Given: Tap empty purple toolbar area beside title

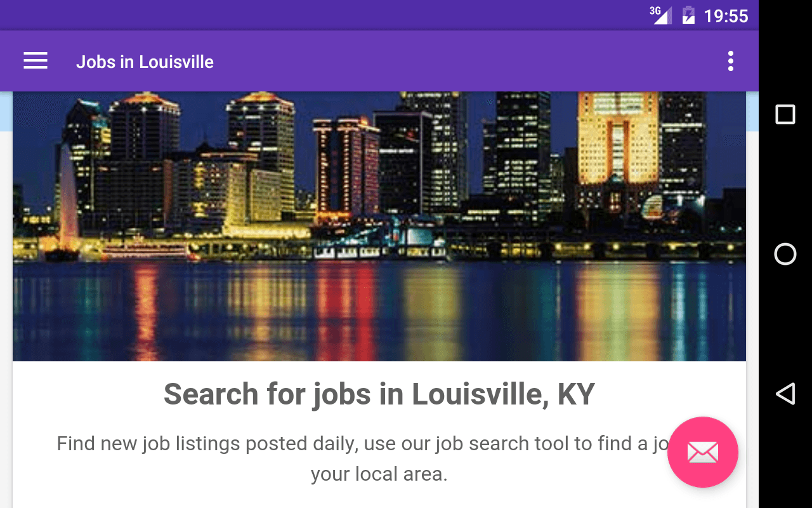Looking at the screenshot, I should point(469,61).
